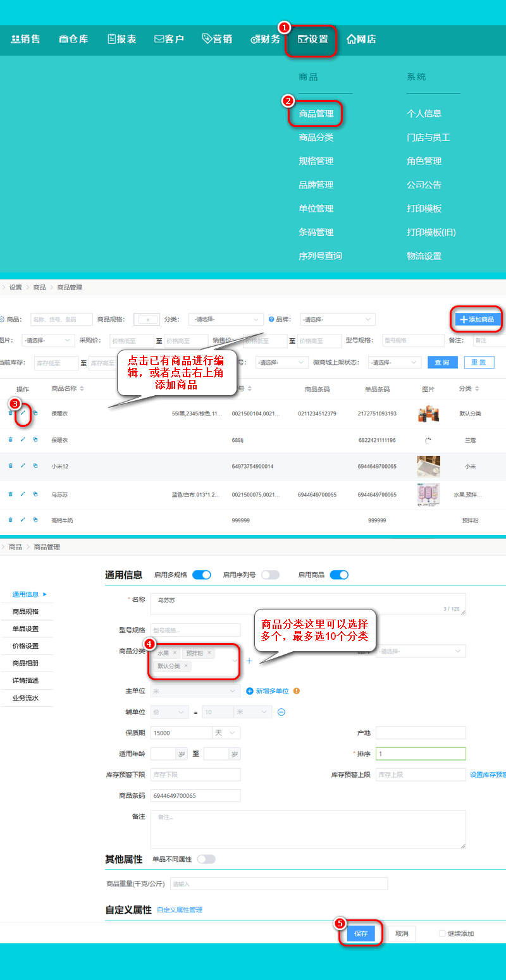Expand the 商品分类 multi-select box
The width and height of the screenshot is (506, 980).
point(195,659)
